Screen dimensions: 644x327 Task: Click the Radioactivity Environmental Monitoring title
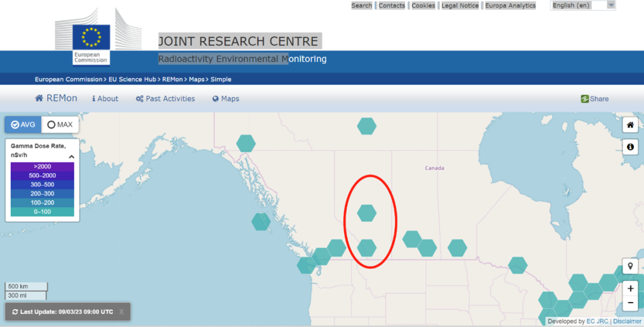[242, 59]
